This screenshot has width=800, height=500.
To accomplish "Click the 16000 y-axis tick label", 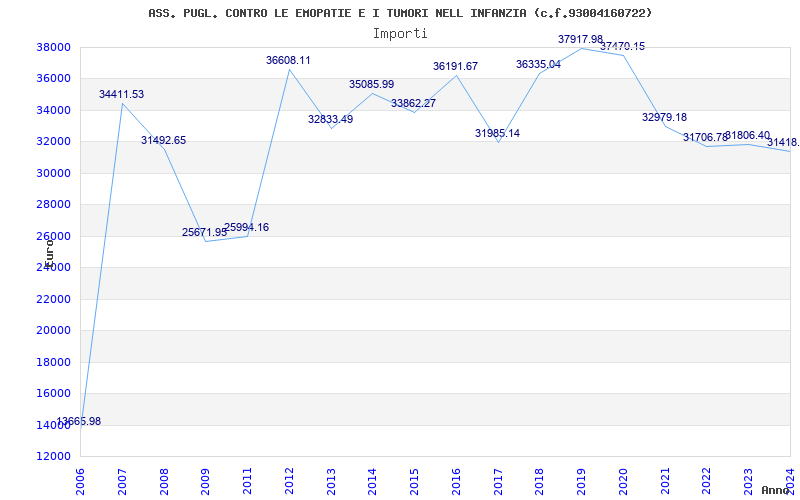I will [53, 393].
